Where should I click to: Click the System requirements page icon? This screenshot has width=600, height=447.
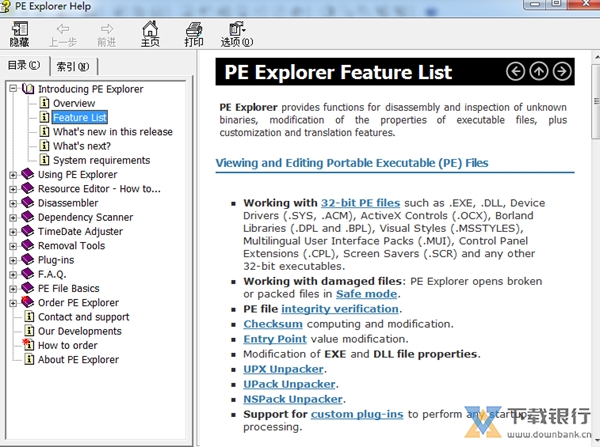tap(45, 160)
